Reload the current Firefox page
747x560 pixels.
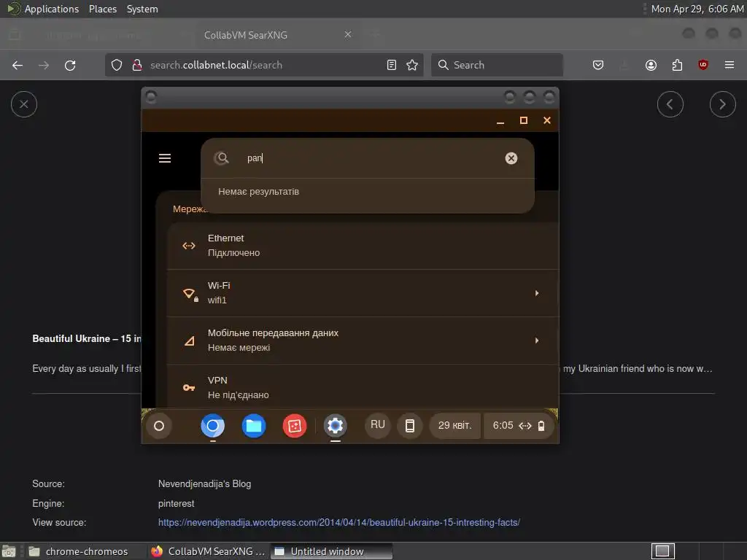(70, 65)
